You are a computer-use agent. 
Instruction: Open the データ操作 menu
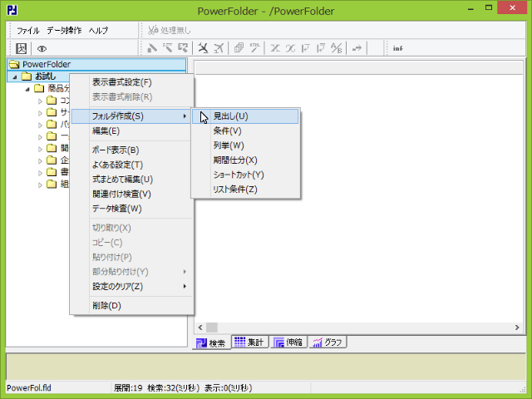coord(64,31)
